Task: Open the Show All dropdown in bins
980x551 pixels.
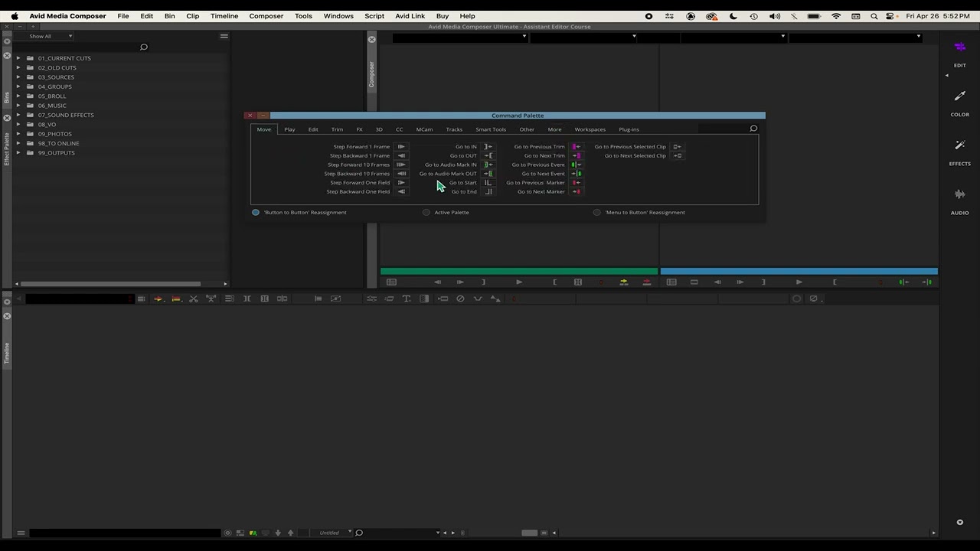Action: coord(51,36)
